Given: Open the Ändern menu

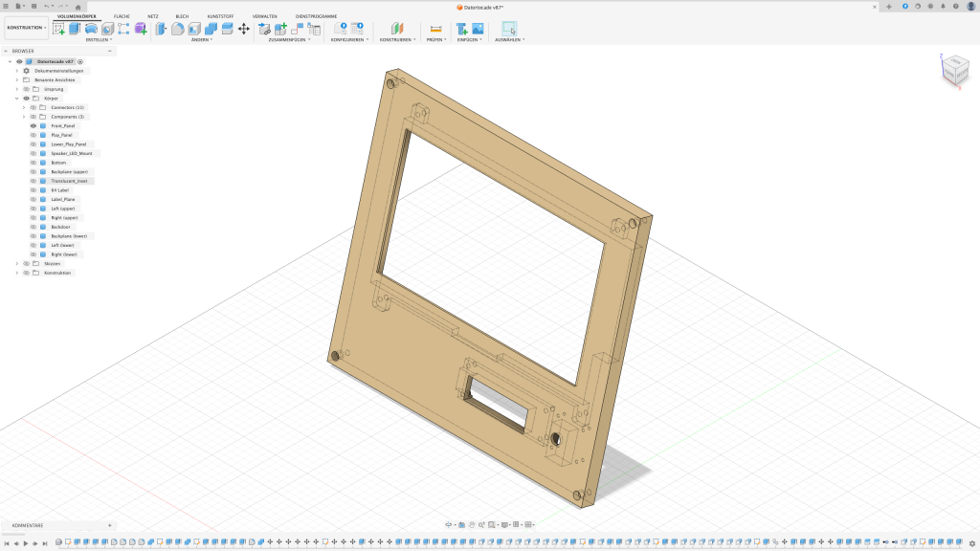Looking at the screenshot, I should 201,40.
